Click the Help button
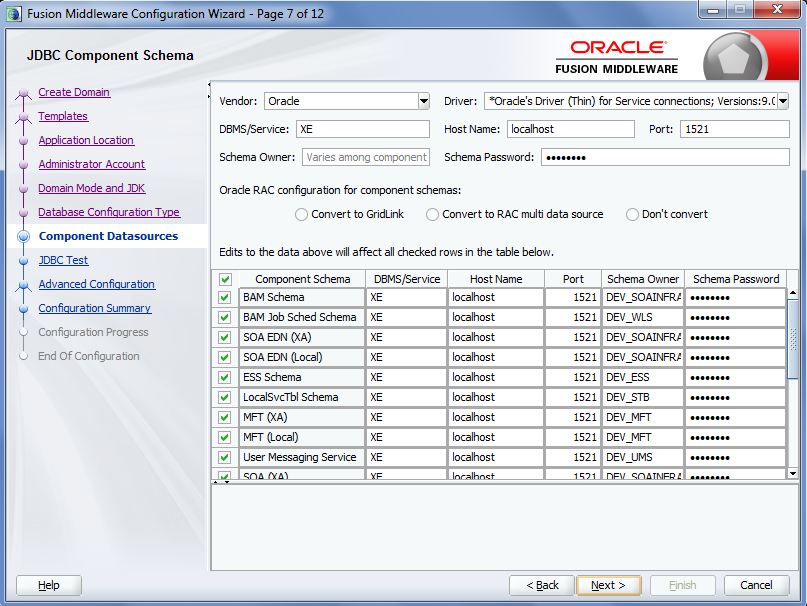Viewport: 807px width, 606px height. tap(49, 585)
